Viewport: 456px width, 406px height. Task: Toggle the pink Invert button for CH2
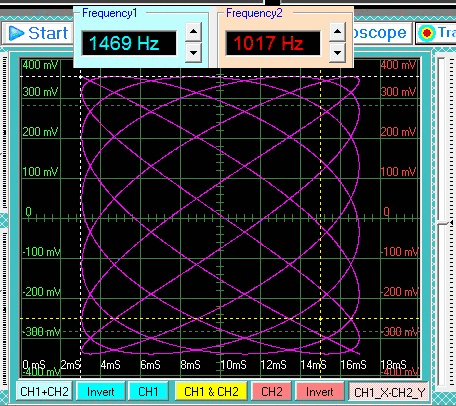click(319, 391)
